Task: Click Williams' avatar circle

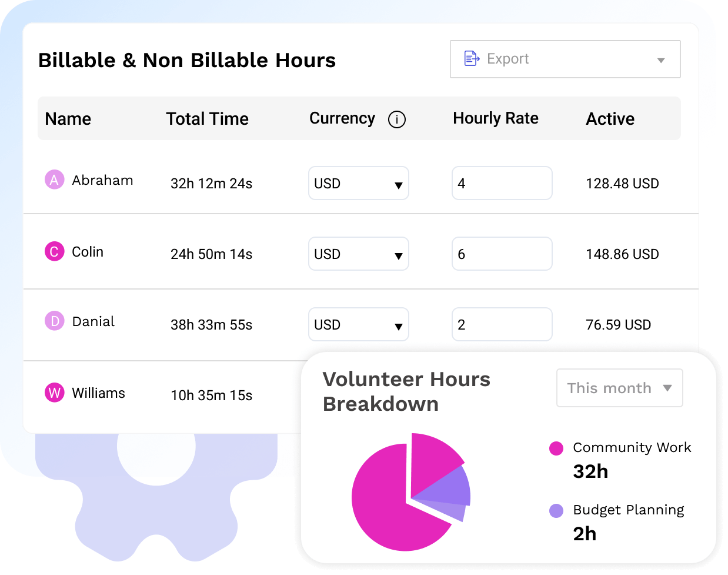Action: point(54,393)
